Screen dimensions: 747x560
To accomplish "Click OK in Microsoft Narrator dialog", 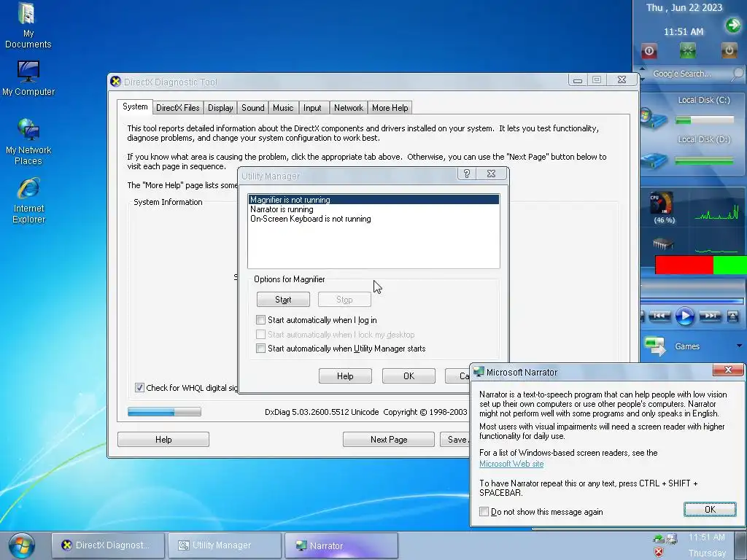I will 710,509.
